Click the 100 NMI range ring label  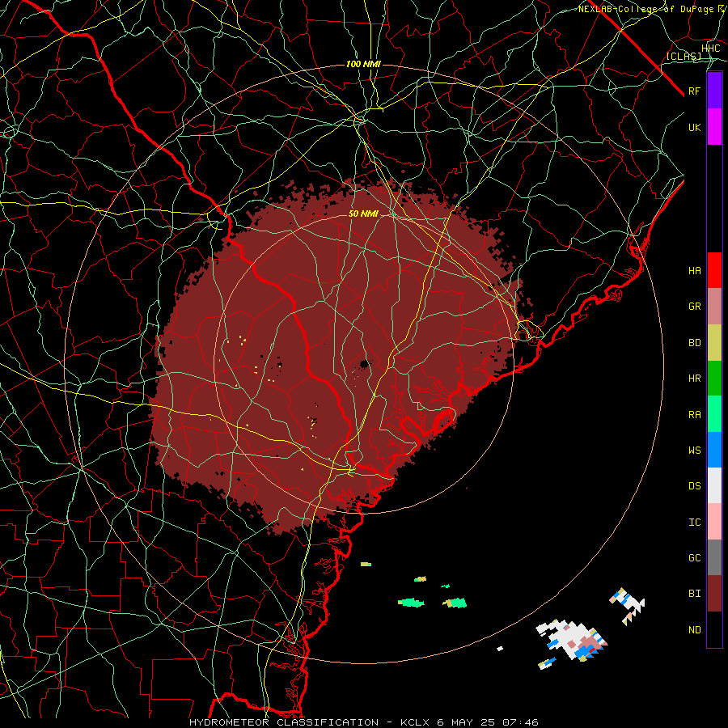click(363, 64)
